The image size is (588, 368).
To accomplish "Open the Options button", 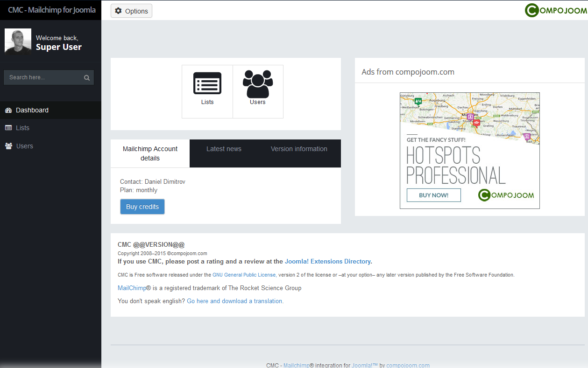I will click(131, 11).
